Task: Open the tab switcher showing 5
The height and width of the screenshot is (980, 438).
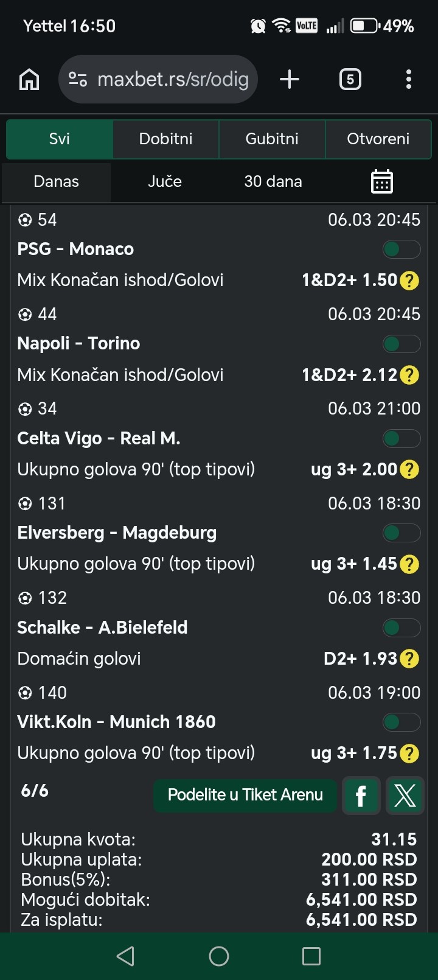Action: pos(350,79)
